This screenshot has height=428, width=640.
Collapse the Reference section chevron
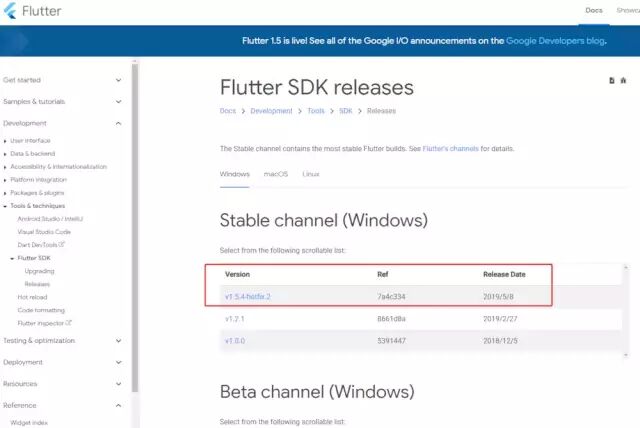pos(118,406)
